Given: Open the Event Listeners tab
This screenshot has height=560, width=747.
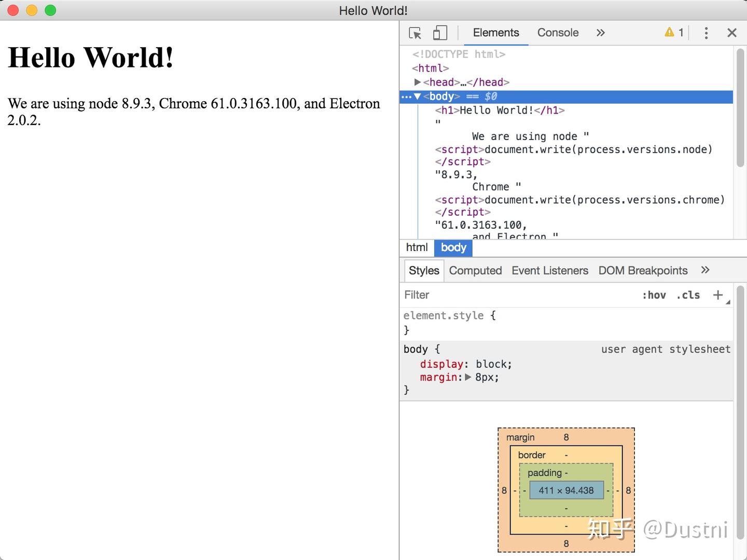Looking at the screenshot, I should 549,271.
